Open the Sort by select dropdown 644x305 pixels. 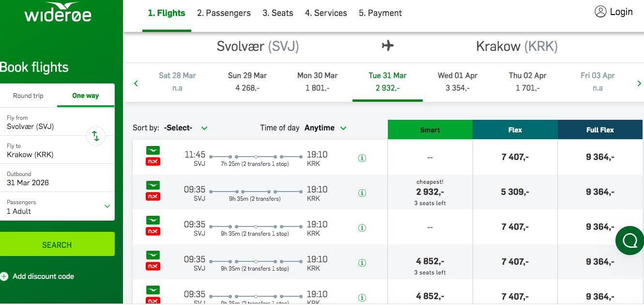(x=186, y=128)
